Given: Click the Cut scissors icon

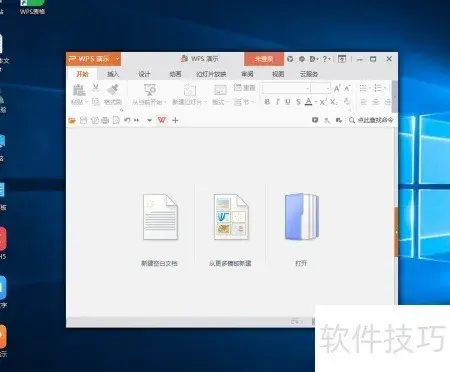Looking at the screenshot, I should (96, 88).
